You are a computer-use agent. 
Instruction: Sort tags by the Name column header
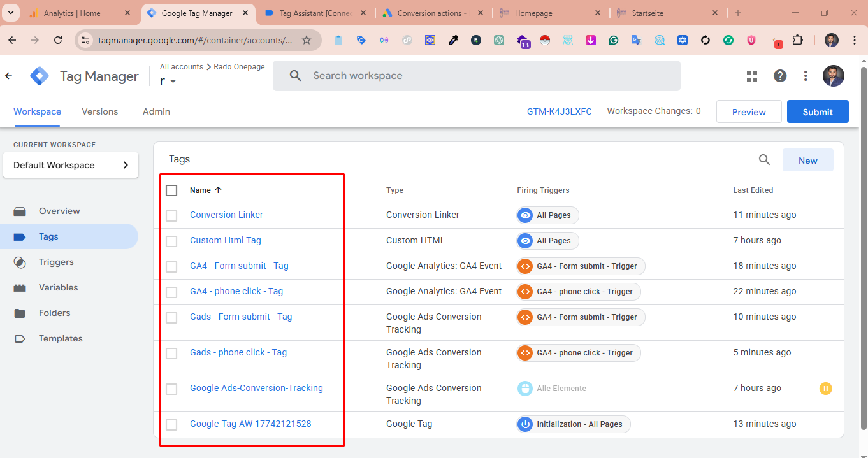206,190
